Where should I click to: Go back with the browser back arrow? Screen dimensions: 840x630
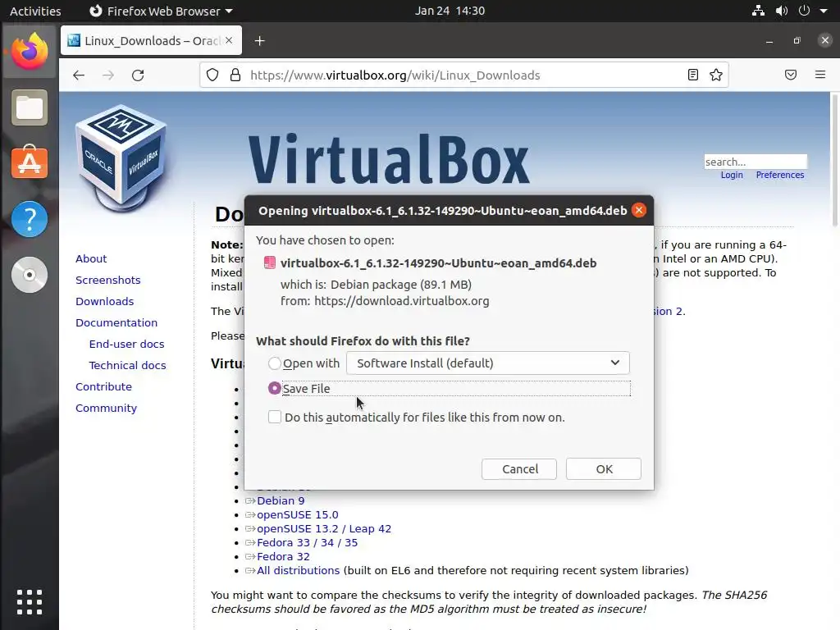(x=79, y=75)
